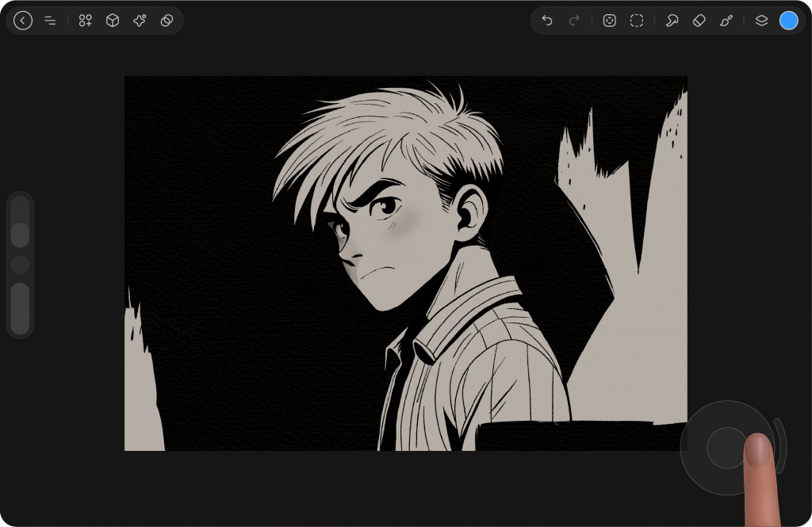Open the layers panel
This screenshot has width=812, height=527.
(x=761, y=21)
